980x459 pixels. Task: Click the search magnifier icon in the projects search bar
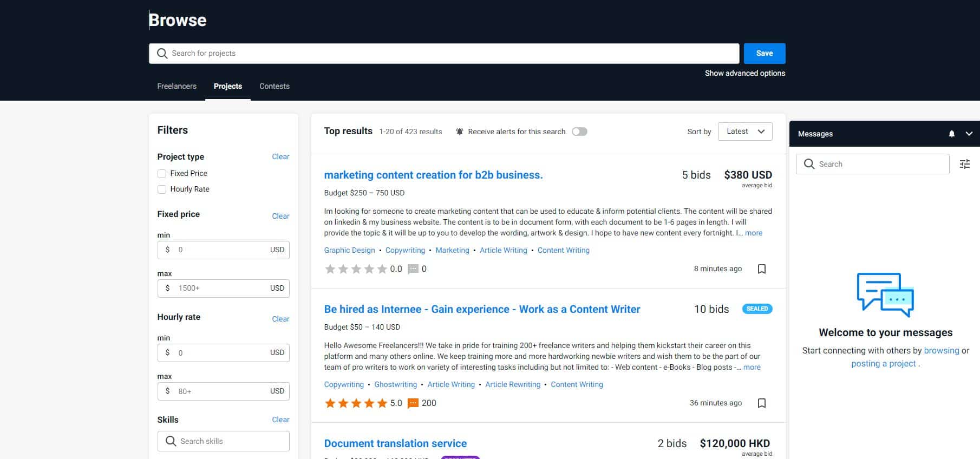tap(162, 54)
